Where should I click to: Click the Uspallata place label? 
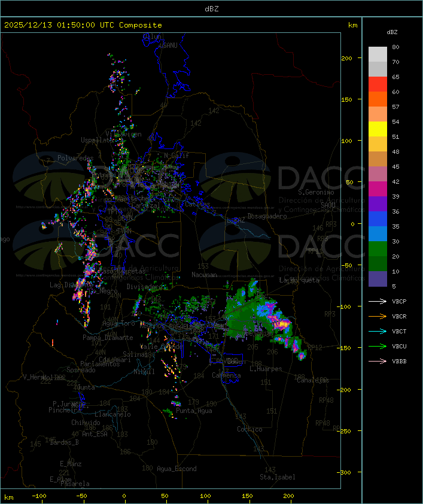pyautogui.click(x=98, y=140)
